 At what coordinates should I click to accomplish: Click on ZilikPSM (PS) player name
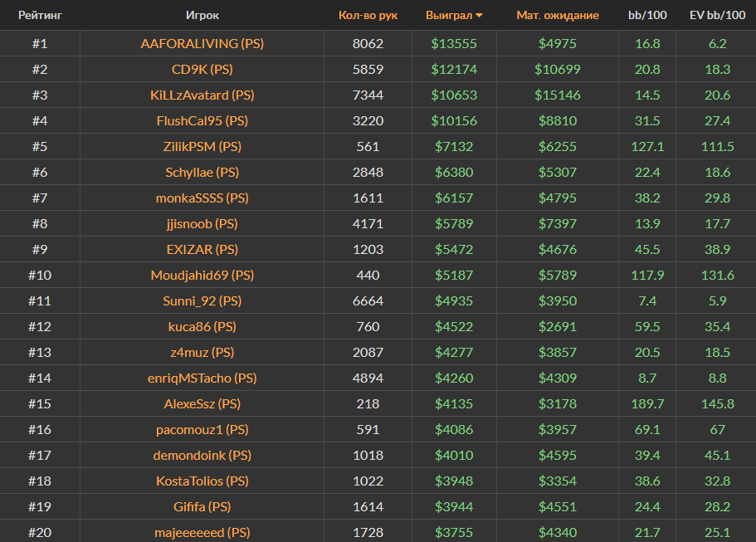click(202, 146)
